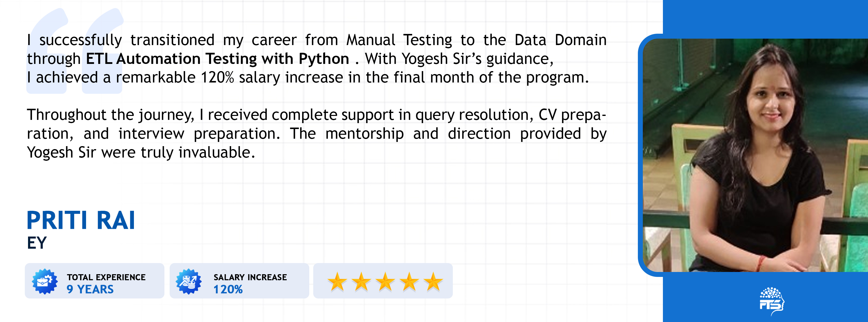The image size is (868, 322).
Task: Select the third gold star
Action: click(x=385, y=281)
